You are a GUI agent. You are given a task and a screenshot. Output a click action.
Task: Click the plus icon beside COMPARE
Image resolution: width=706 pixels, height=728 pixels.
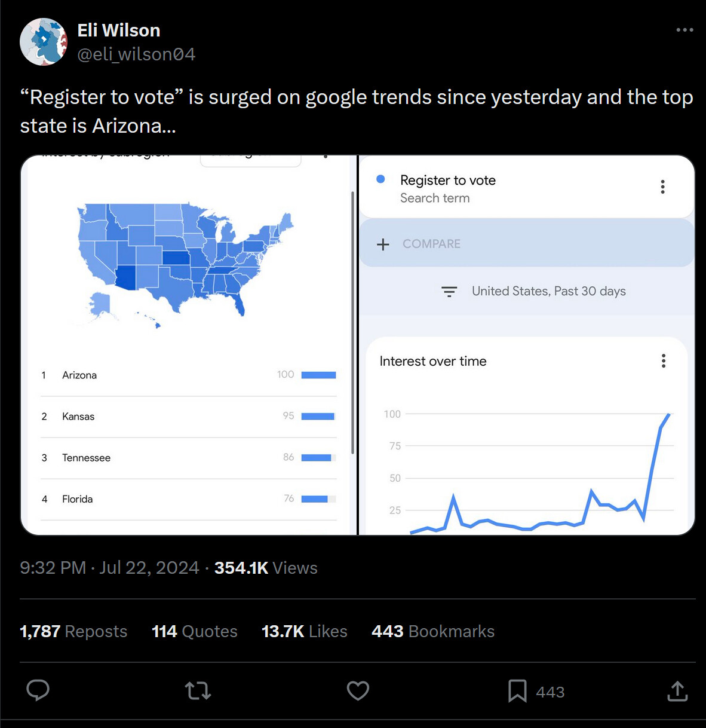tap(383, 244)
